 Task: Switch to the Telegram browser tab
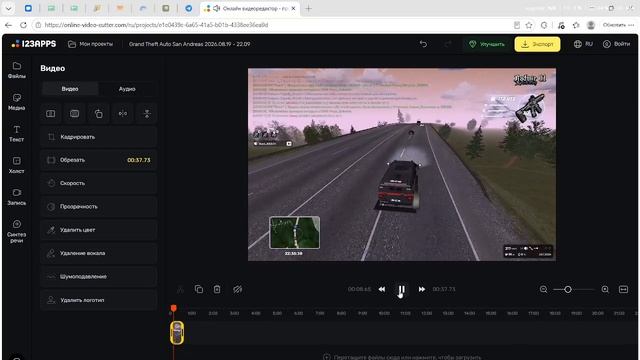(x=189, y=8)
